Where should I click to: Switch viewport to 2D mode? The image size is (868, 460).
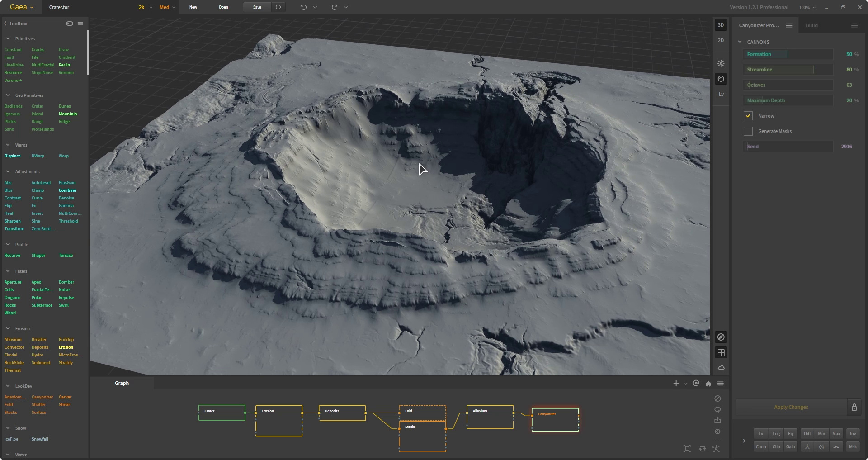click(x=721, y=40)
